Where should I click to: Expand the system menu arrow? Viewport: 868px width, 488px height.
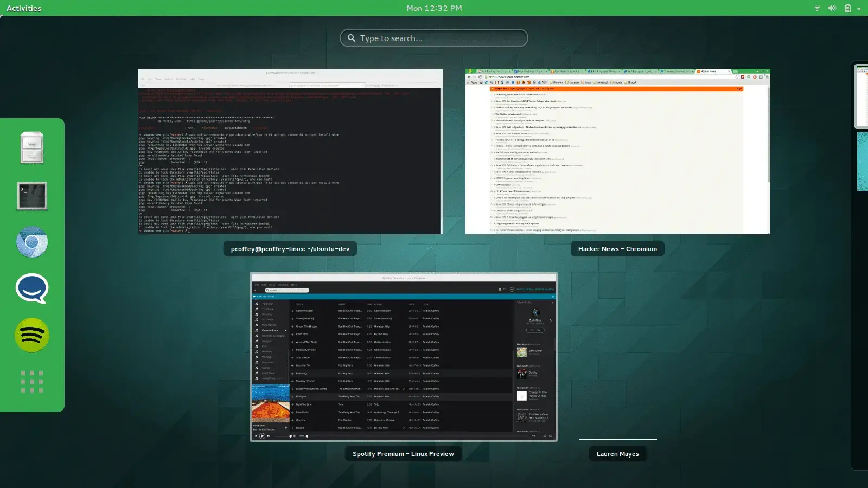click(859, 9)
